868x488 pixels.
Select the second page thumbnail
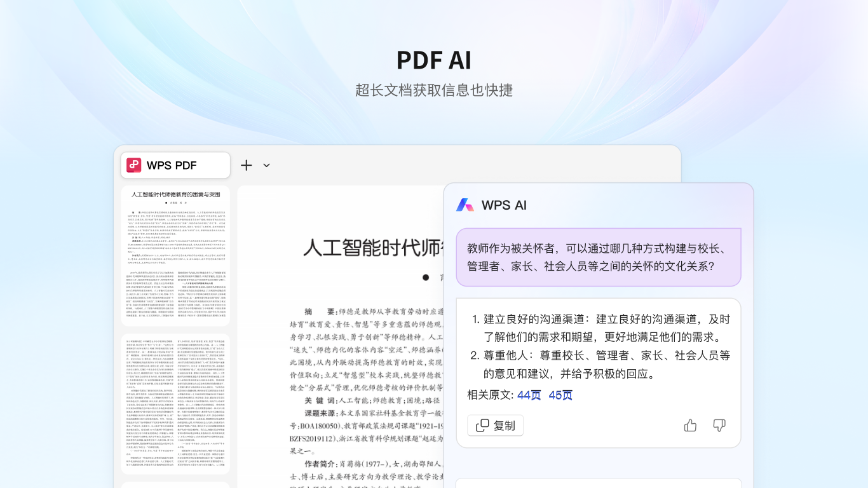pyautogui.click(x=175, y=404)
